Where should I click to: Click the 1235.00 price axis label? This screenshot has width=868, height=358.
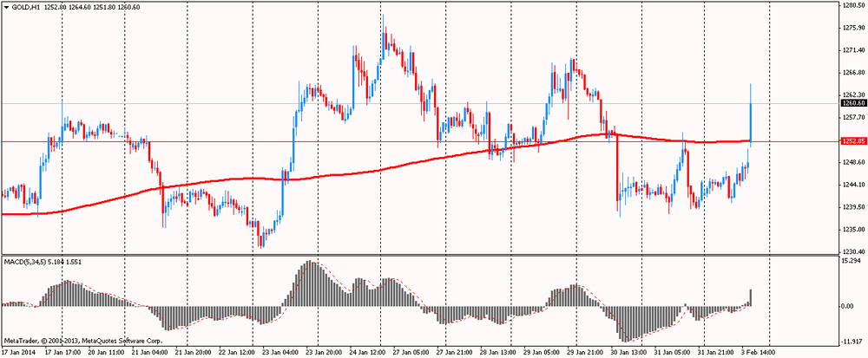click(x=853, y=230)
